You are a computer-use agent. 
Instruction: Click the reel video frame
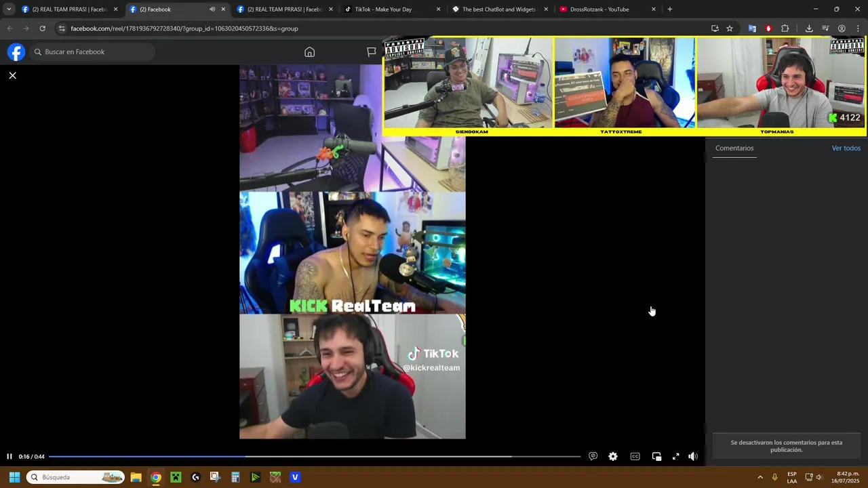[x=353, y=251]
